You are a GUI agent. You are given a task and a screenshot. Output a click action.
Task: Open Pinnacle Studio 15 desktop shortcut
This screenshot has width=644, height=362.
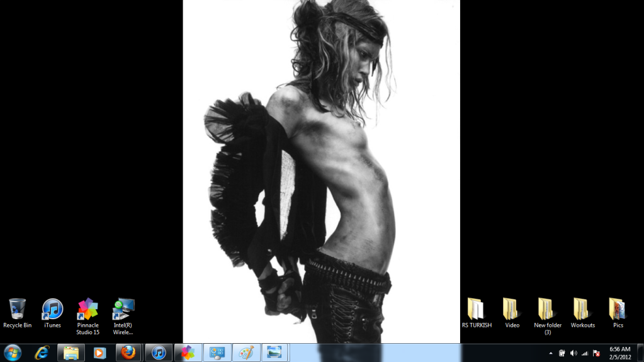pos(88,310)
